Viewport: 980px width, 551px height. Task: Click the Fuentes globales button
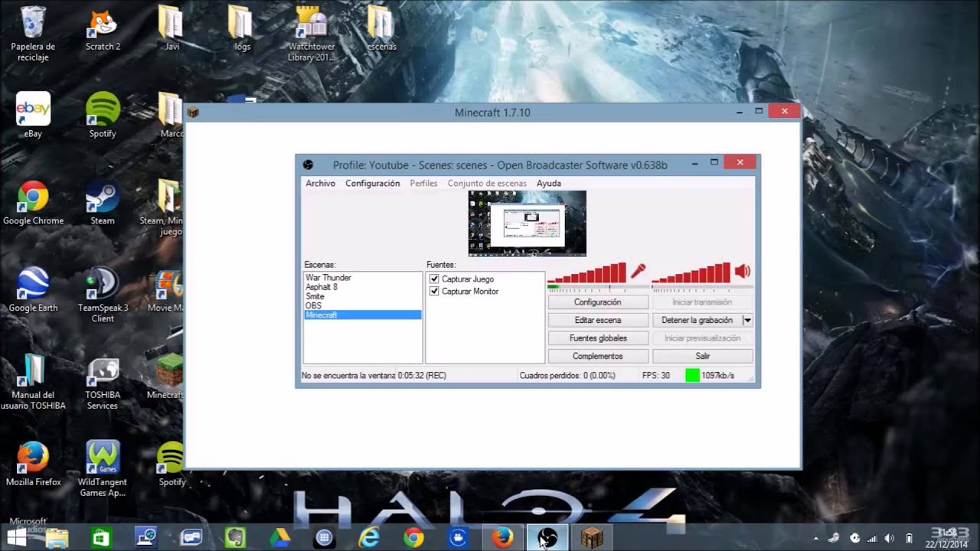(598, 338)
